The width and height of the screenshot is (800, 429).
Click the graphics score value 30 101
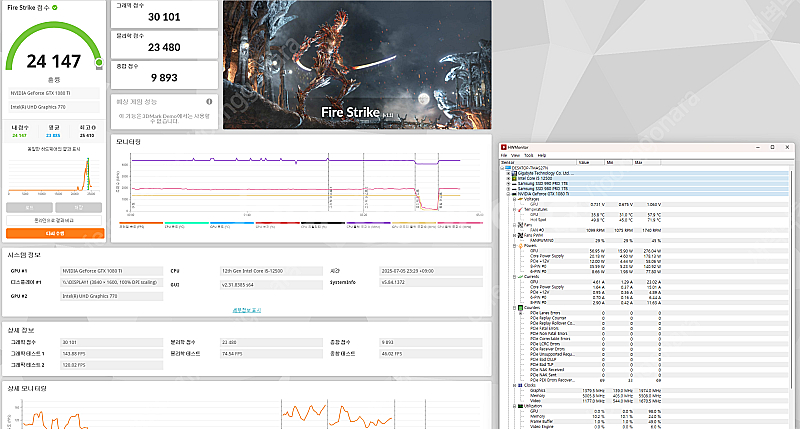[x=164, y=17]
